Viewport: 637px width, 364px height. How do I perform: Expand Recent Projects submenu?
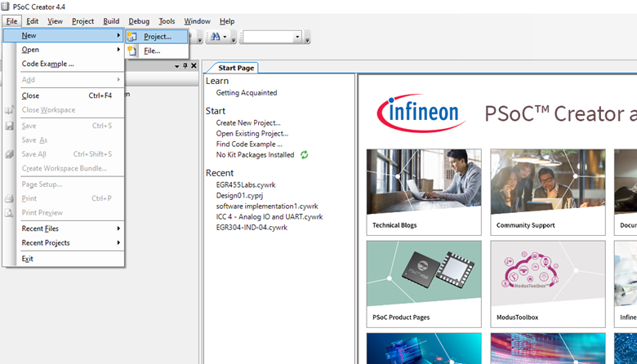pyautogui.click(x=64, y=242)
